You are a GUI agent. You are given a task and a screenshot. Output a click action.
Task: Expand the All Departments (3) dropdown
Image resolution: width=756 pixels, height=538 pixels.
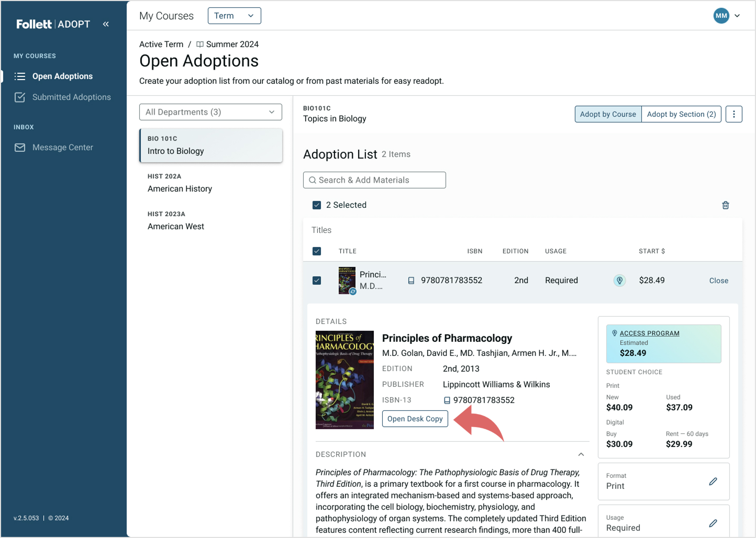[x=210, y=112]
